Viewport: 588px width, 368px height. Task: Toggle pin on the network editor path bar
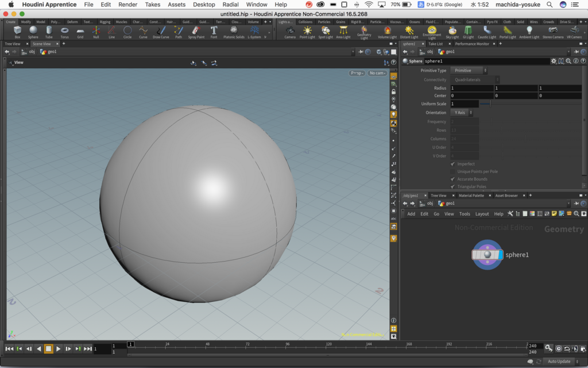click(577, 204)
